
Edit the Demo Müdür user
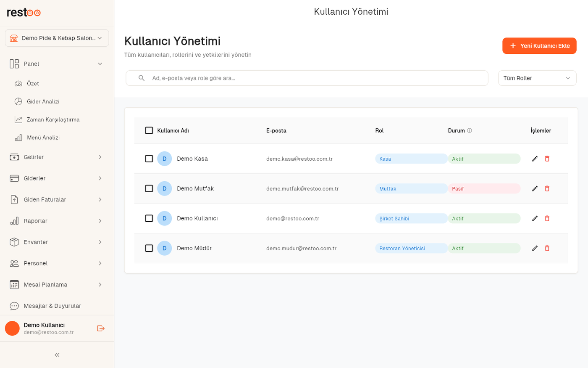pyautogui.click(x=535, y=248)
